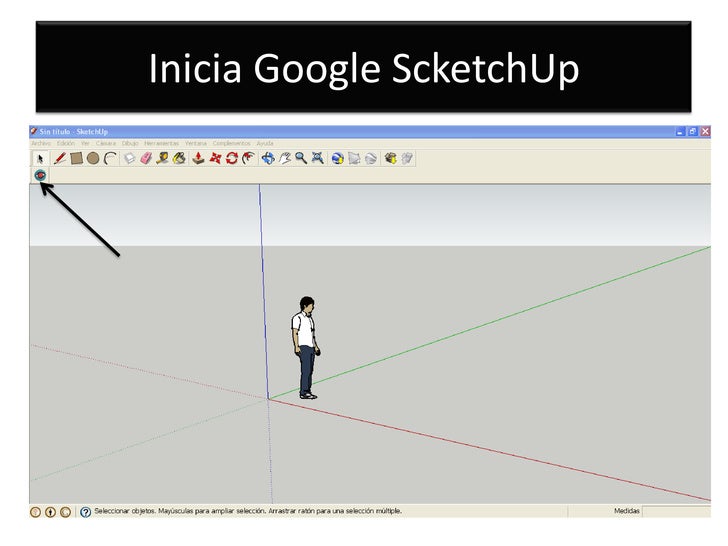Open the Dibujo menu
The height and width of the screenshot is (546, 728).
coord(130,143)
